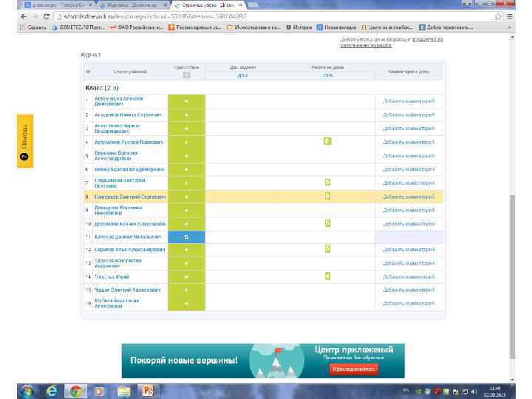
Task: Open the yellow Помощь side tab
Action: point(25,141)
